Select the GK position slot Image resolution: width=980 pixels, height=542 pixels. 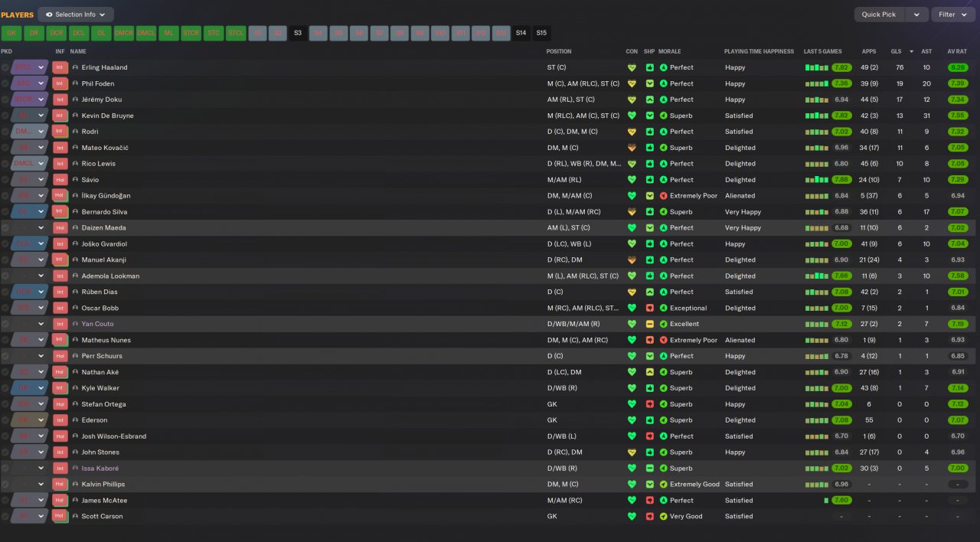coord(11,33)
